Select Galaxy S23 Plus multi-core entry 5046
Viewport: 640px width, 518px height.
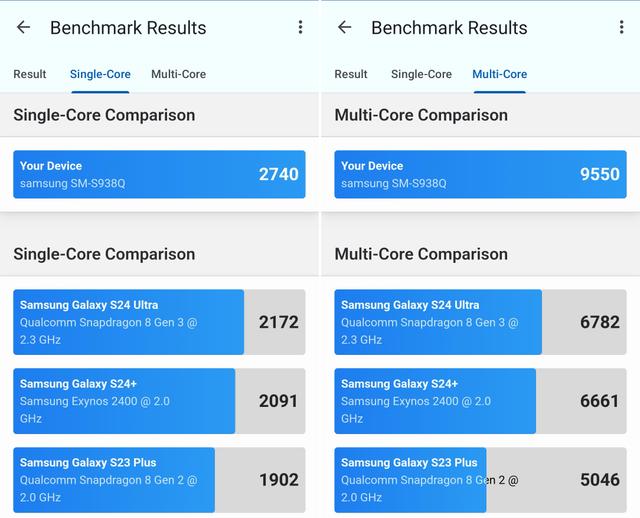click(480, 479)
